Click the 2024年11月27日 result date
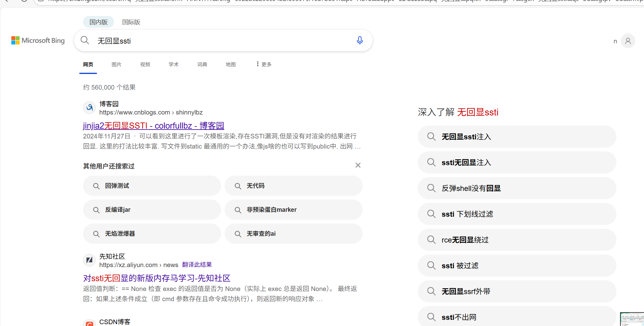 pos(107,136)
